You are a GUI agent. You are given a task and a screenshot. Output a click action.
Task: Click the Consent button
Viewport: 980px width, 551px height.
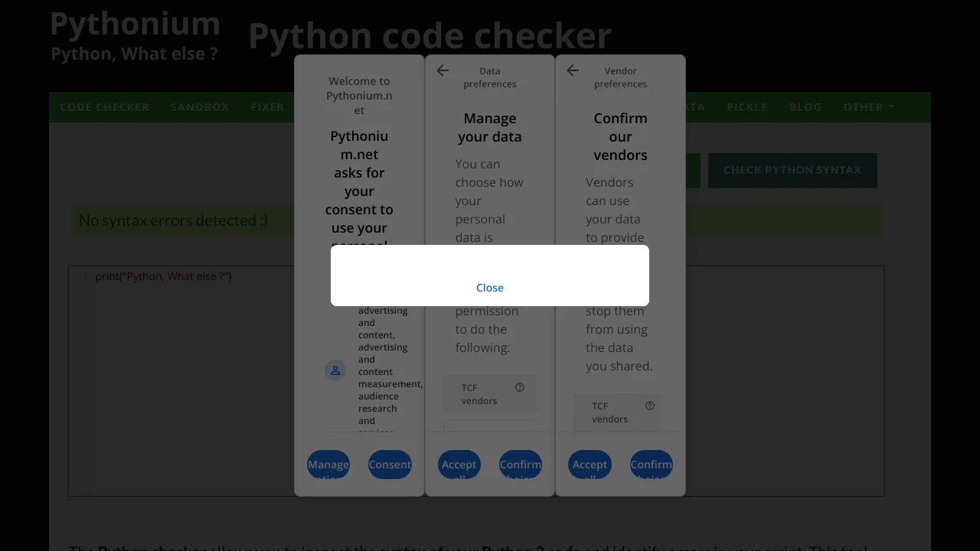click(x=390, y=465)
